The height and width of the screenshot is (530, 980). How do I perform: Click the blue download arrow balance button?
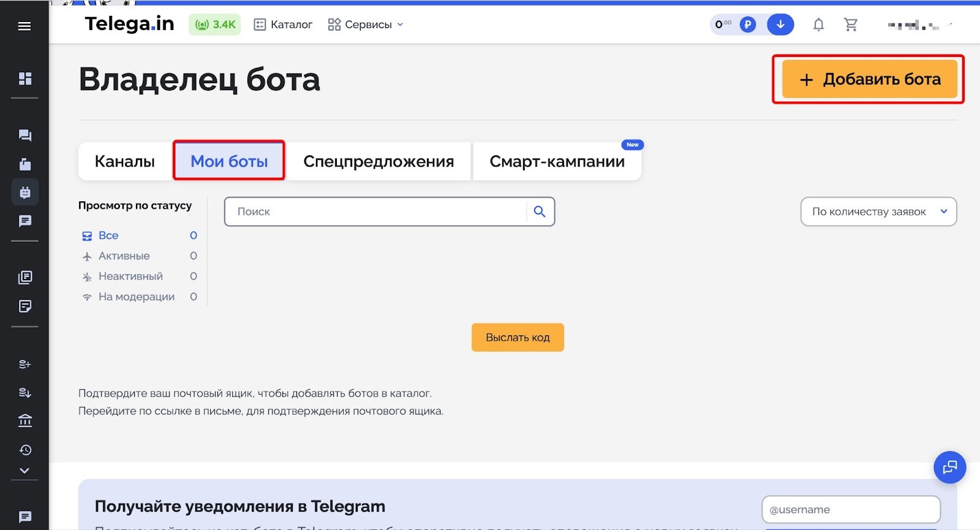pos(780,24)
